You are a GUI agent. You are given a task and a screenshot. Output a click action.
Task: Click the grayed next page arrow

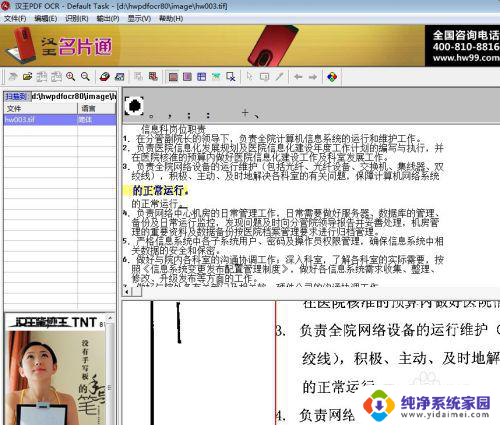tap(313, 77)
